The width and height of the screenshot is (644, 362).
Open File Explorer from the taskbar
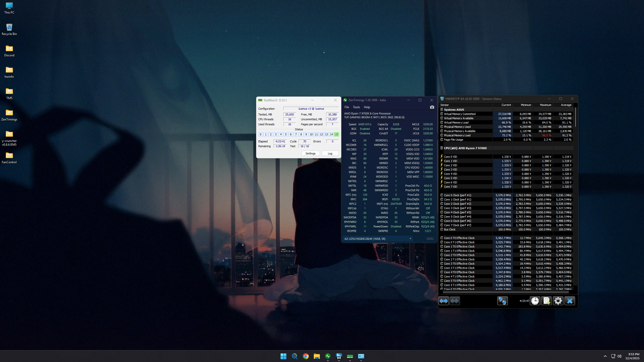coord(317,356)
